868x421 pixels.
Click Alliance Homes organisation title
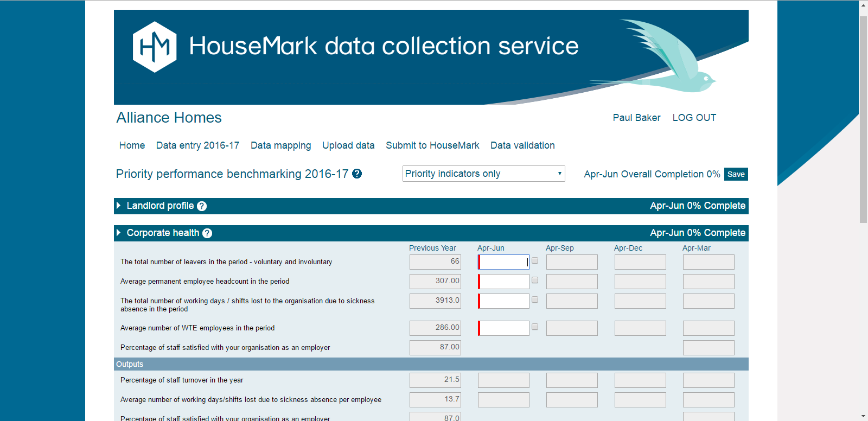pyautogui.click(x=169, y=118)
